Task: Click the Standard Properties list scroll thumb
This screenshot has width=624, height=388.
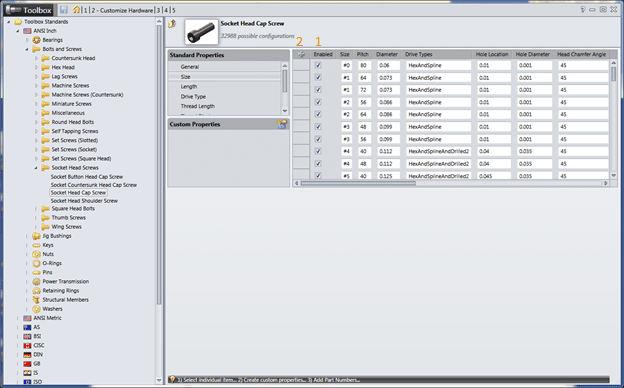Action: coord(285,81)
